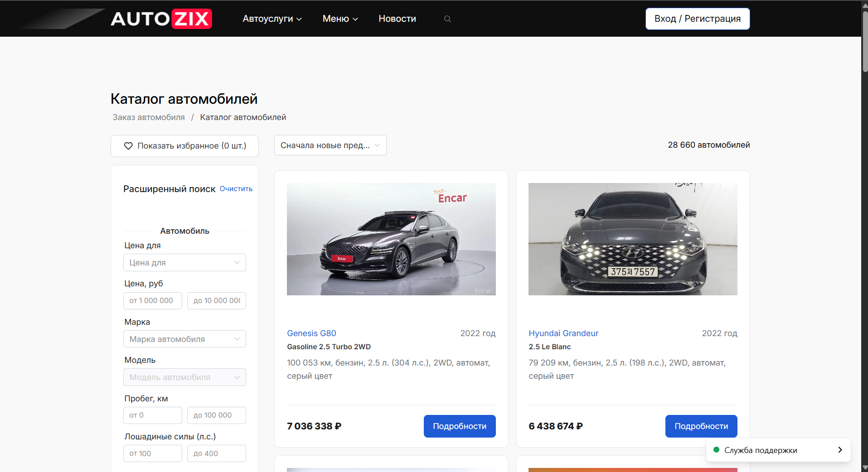This screenshot has width=868, height=472.
Task: Click the arrow on Служба поддержки widget
Action: [840, 450]
